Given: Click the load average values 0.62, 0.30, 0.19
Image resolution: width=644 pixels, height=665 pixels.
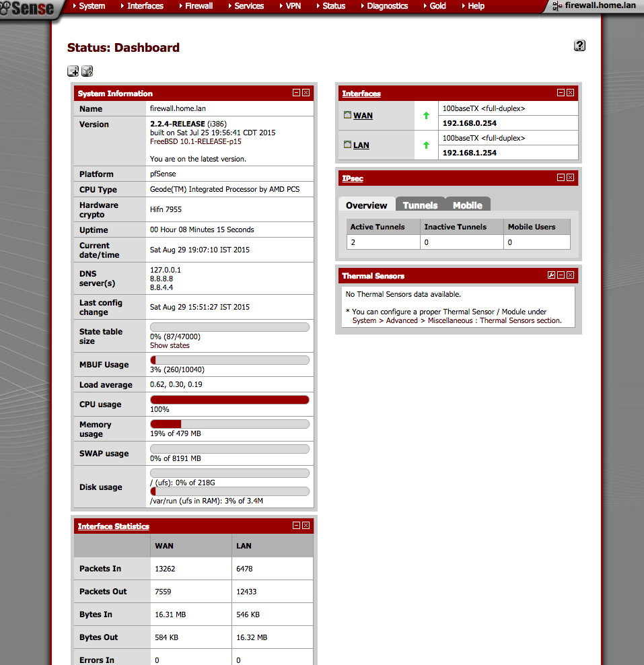Looking at the screenshot, I should pos(176,385).
